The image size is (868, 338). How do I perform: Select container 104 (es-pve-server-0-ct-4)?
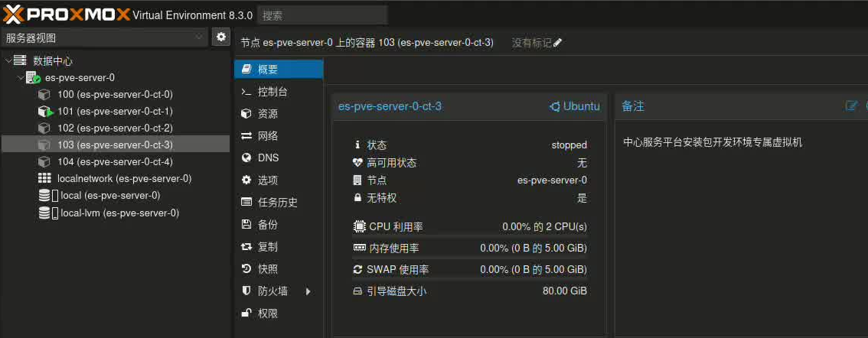(115, 161)
